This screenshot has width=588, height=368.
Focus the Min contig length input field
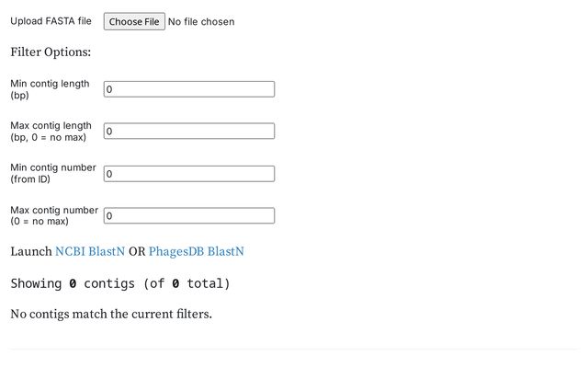pyautogui.click(x=189, y=89)
